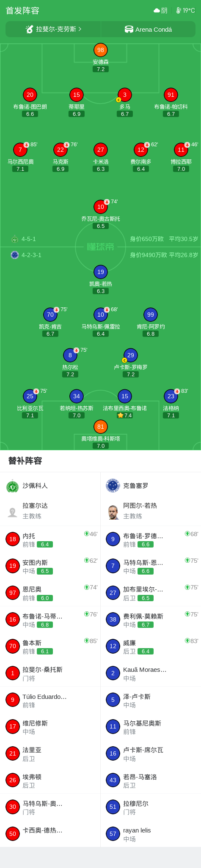Tap player 19 凯奥-若热 circle
The image size is (201, 868).
[x=101, y=272]
